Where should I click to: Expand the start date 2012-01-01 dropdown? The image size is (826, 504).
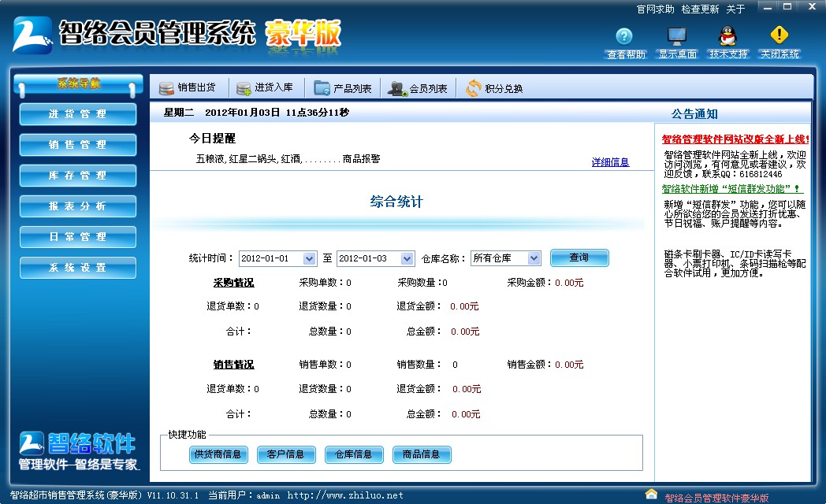click(x=309, y=258)
